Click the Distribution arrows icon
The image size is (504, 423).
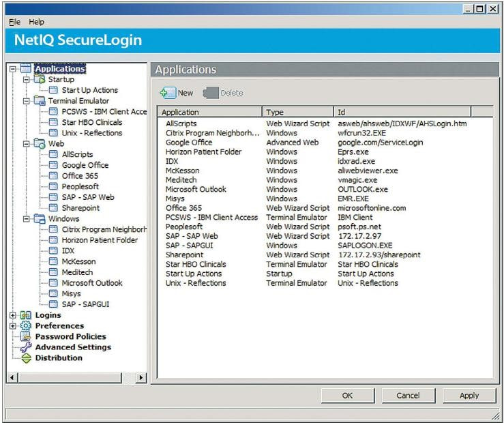(26, 358)
